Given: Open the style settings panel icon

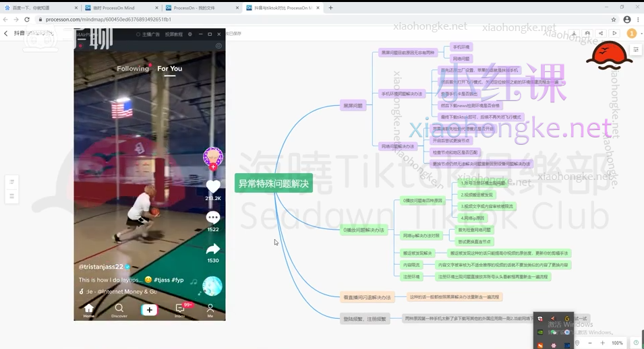Looking at the screenshot, I should pyautogui.click(x=636, y=49).
